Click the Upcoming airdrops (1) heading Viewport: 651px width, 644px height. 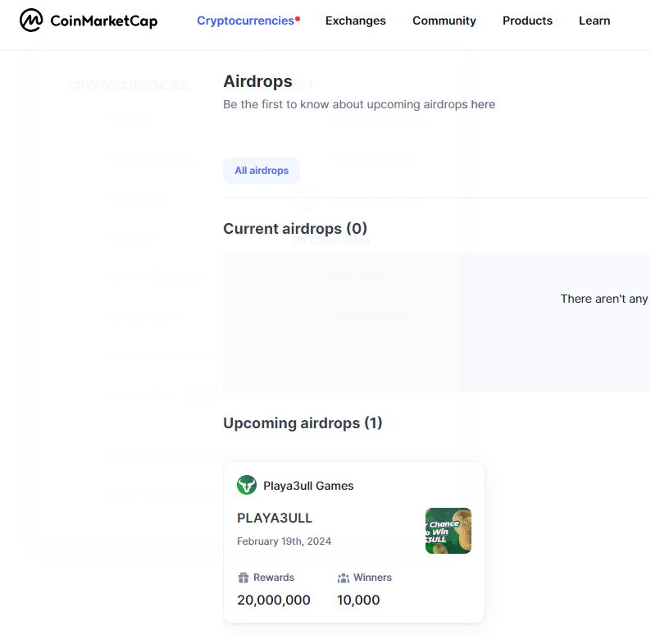coord(303,423)
